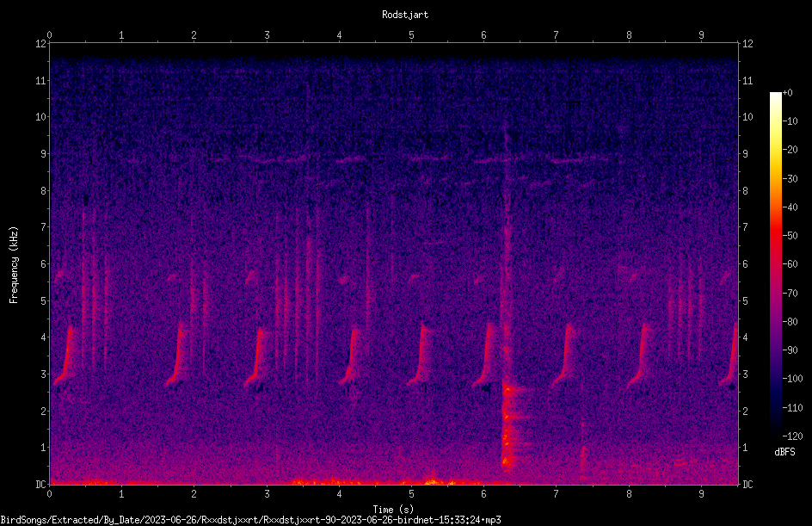Viewport: 812px width, 526px height.
Task: Click the "-90" value on the color scale
Action: [x=790, y=350]
